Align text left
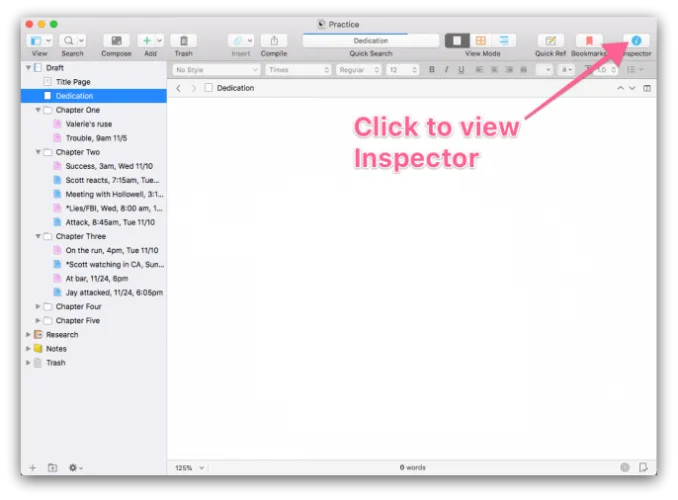Screen dimensions: 678x500 (x=479, y=70)
